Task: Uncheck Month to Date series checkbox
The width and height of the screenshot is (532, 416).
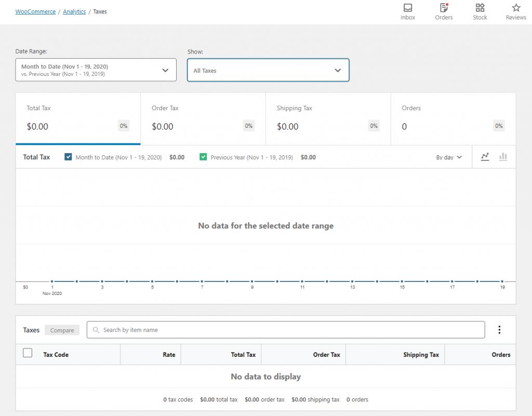Action: (x=68, y=157)
